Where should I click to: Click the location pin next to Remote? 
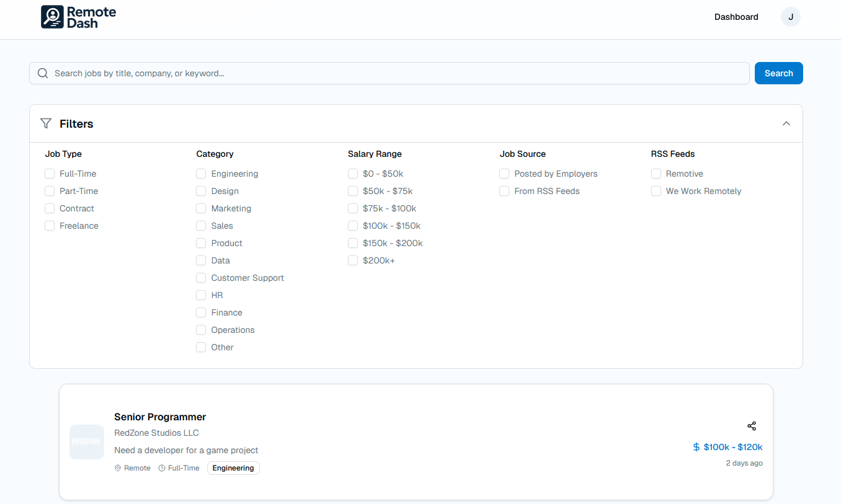(x=117, y=467)
